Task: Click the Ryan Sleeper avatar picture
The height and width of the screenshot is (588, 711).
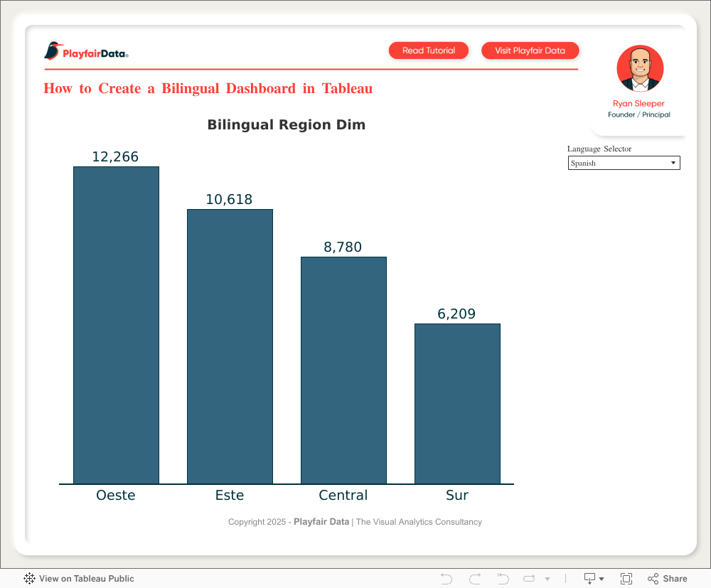Action: 640,69
